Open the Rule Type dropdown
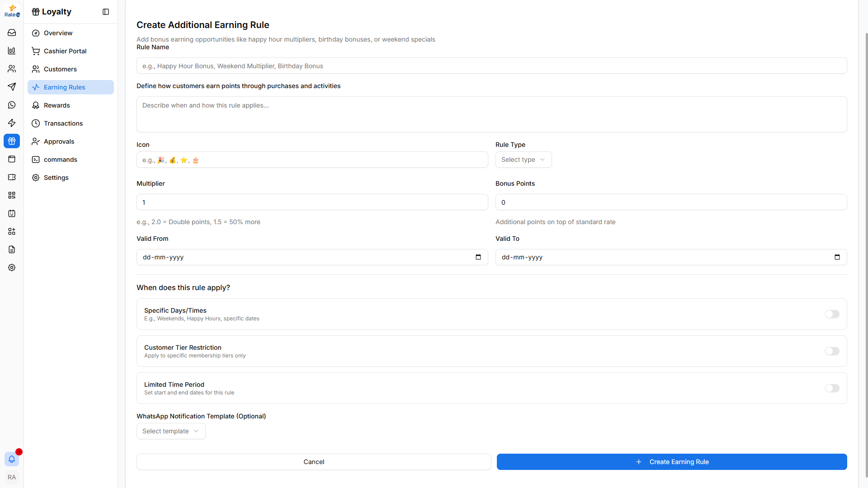 pos(523,160)
